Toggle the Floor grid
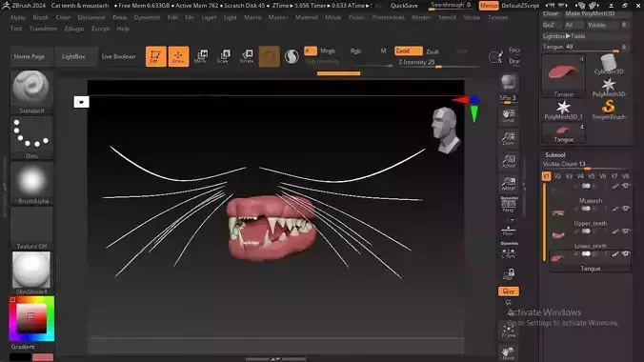 [509, 231]
